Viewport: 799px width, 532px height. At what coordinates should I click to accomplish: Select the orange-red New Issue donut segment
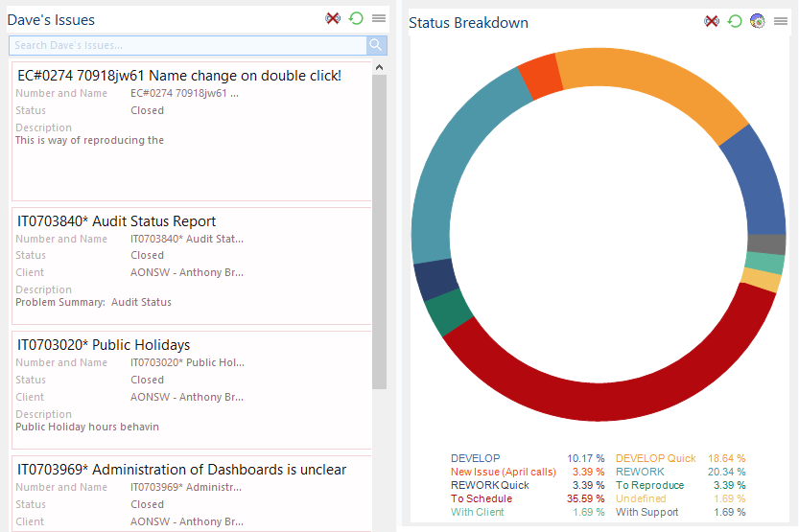pos(542,77)
